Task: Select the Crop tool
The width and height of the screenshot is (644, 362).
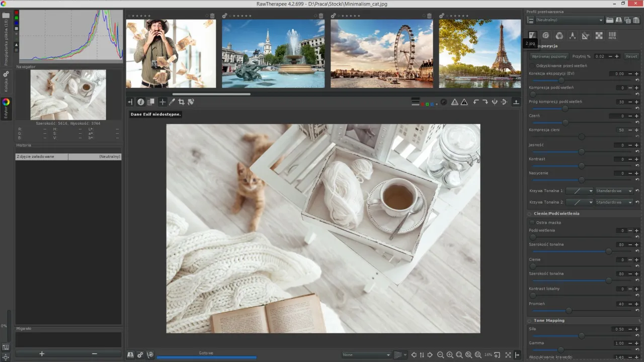Action: click(181, 102)
